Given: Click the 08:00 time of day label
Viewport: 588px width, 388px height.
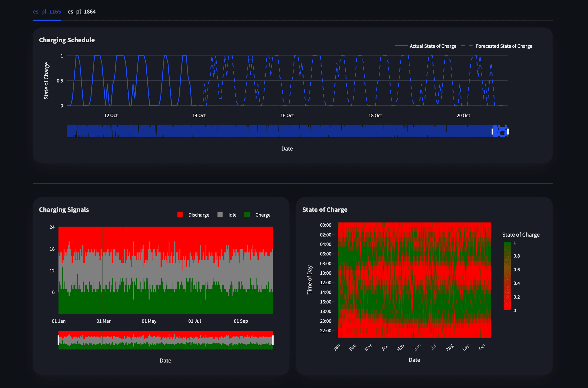Looking at the screenshot, I should click(326, 263).
